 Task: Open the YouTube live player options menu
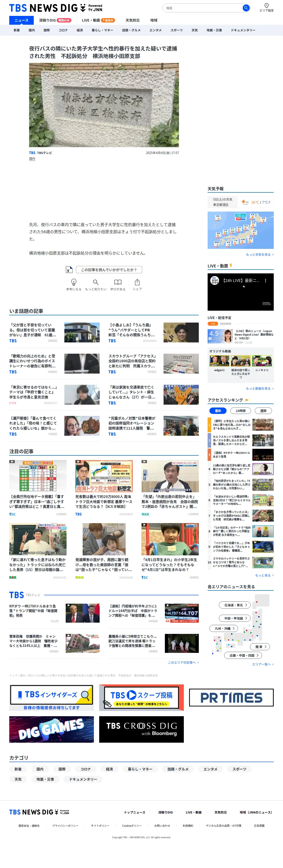266,280
